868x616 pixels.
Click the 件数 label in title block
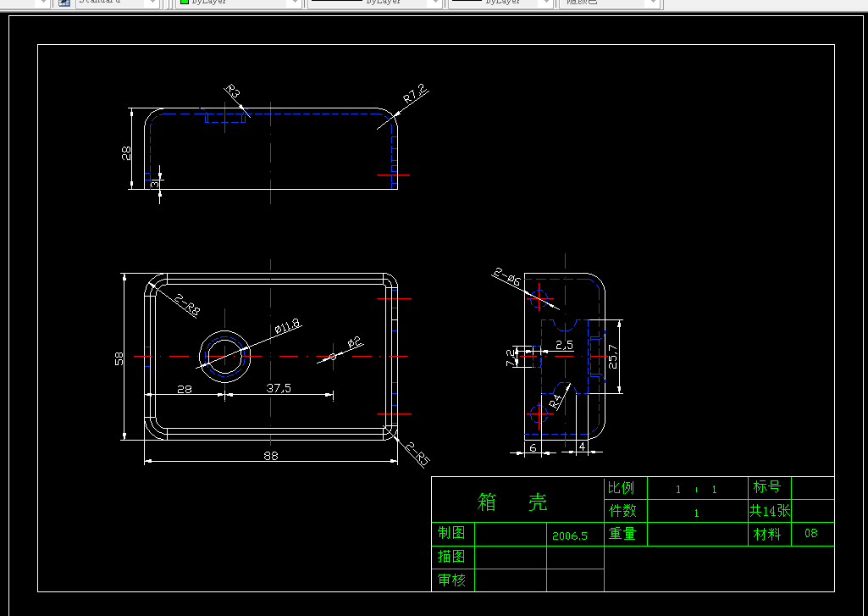click(622, 510)
